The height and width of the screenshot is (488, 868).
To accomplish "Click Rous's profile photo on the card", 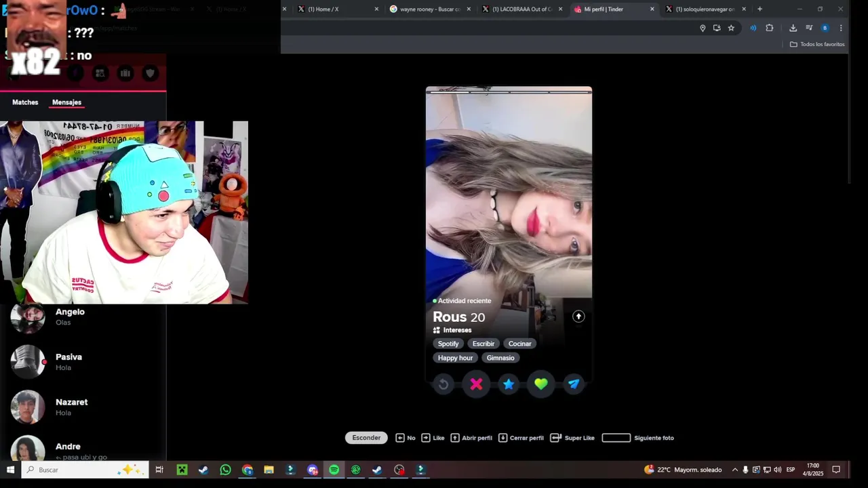I will (x=509, y=193).
